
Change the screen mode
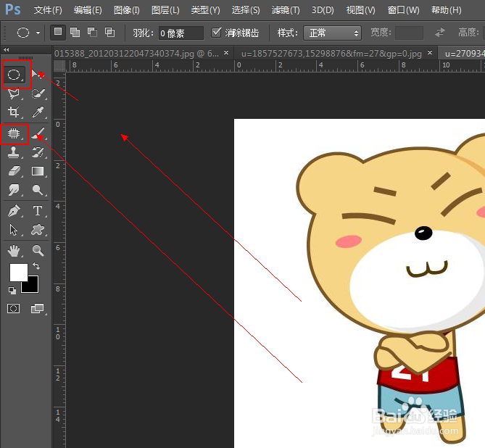click(38, 309)
